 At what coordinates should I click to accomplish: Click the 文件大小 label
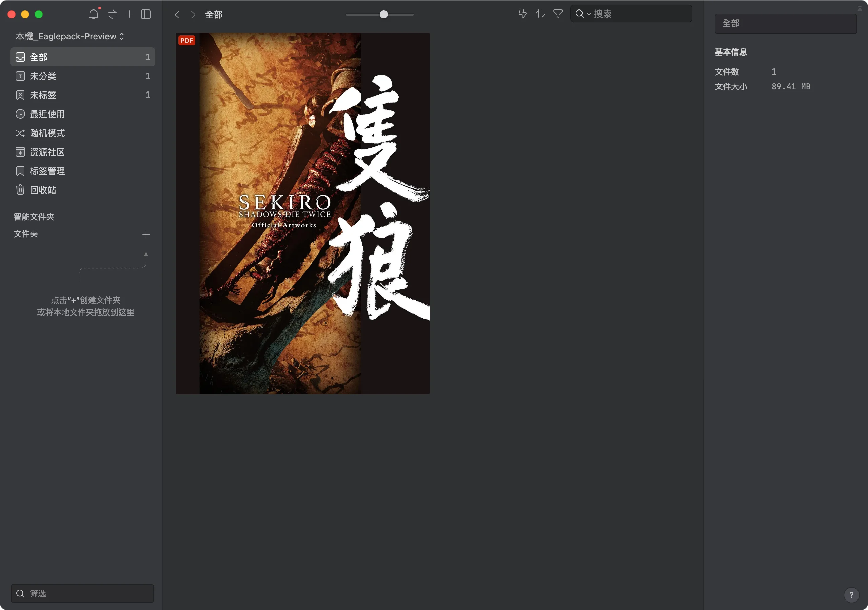[x=730, y=86]
